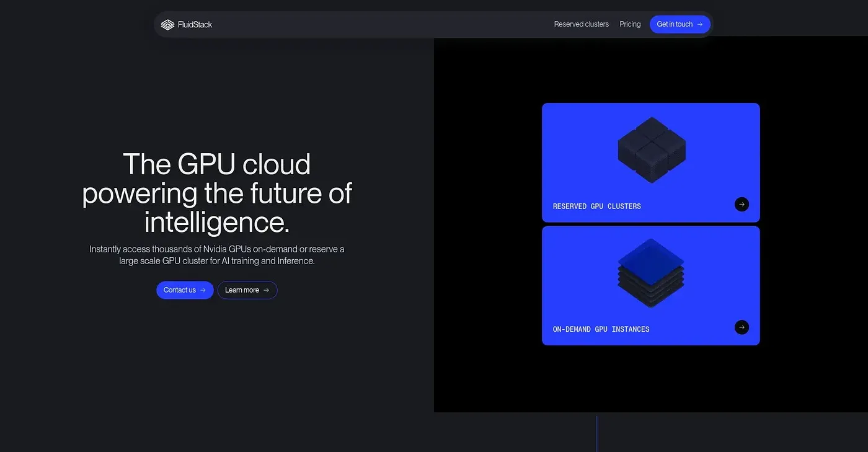Click the Contact us button
The height and width of the screenshot is (452, 868).
tap(185, 290)
